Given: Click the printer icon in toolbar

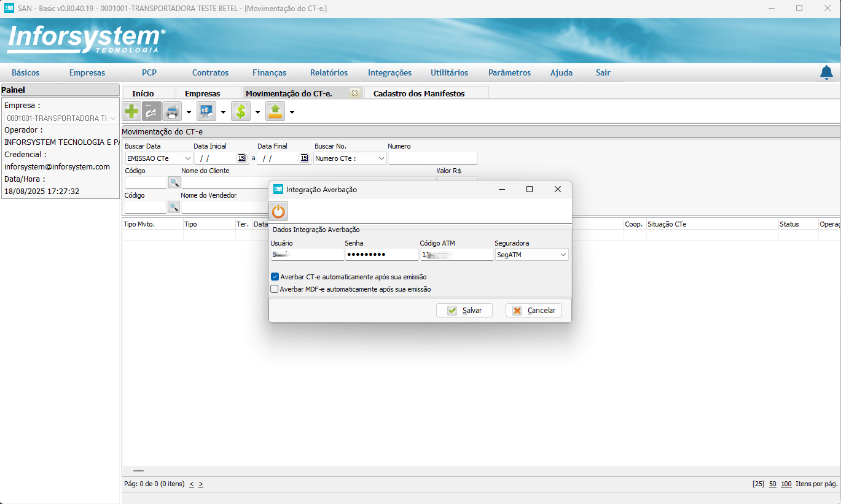Looking at the screenshot, I should tap(172, 111).
